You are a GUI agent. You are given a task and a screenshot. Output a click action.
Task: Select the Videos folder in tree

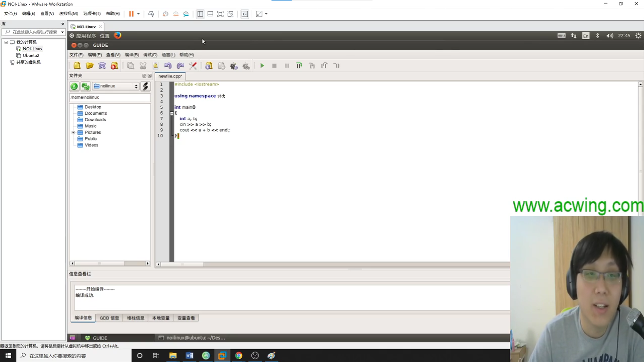92,145
